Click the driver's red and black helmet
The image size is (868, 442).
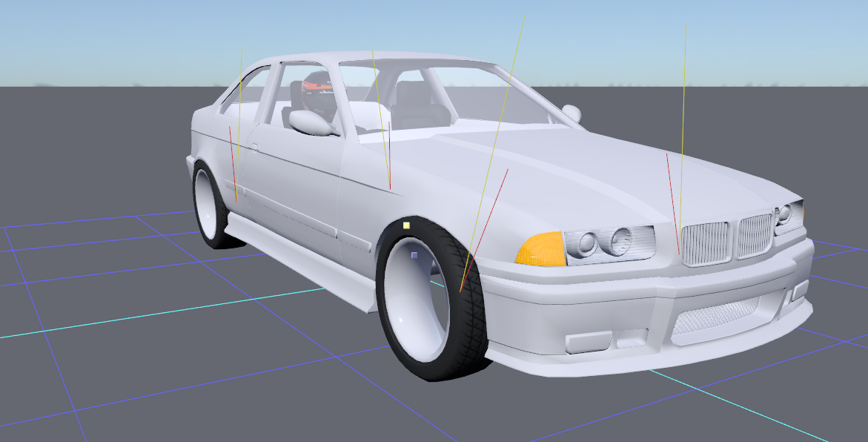click(x=319, y=93)
